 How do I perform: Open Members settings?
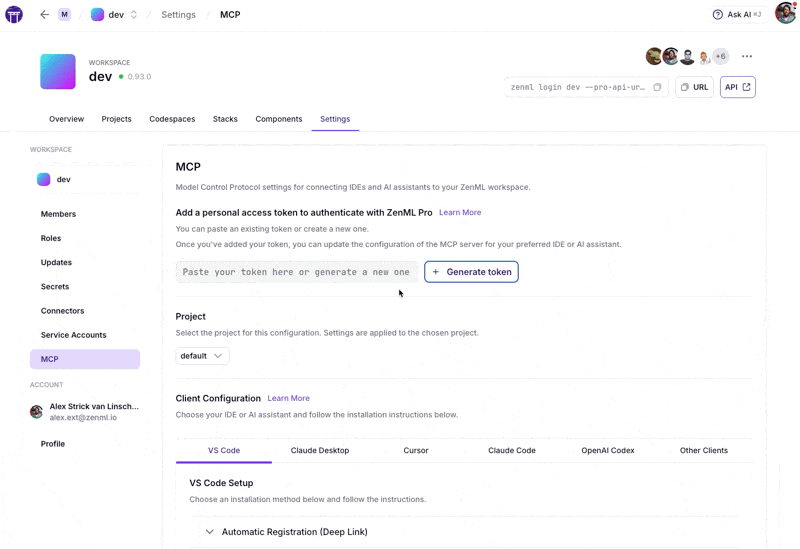[x=58, y=214]
